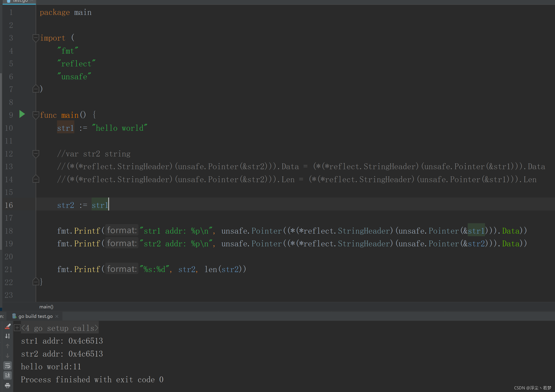
Task: Select the go build test.go run tab
Action: click(35, 316)
